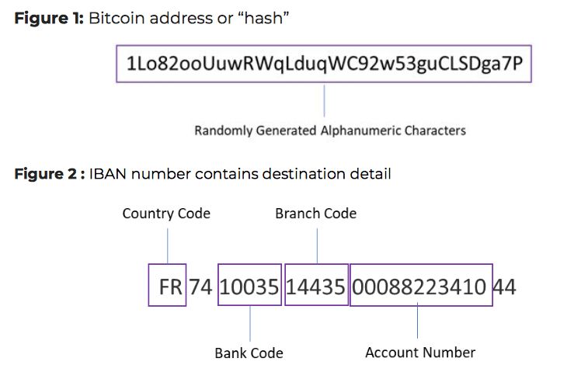The width and height of the screenshot is (588, 372).
Task: Click the Country Code label
Action: coord(166,214)
